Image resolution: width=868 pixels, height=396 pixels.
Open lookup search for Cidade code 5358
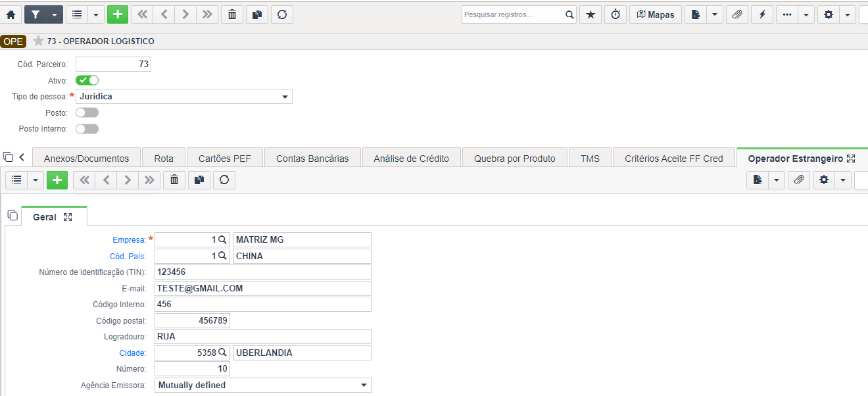click(222, 353)
